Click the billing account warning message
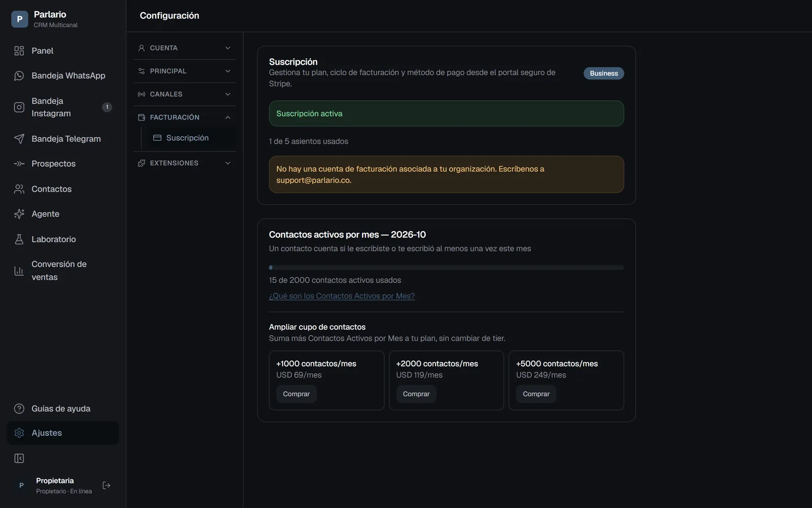 coord(447,174)
